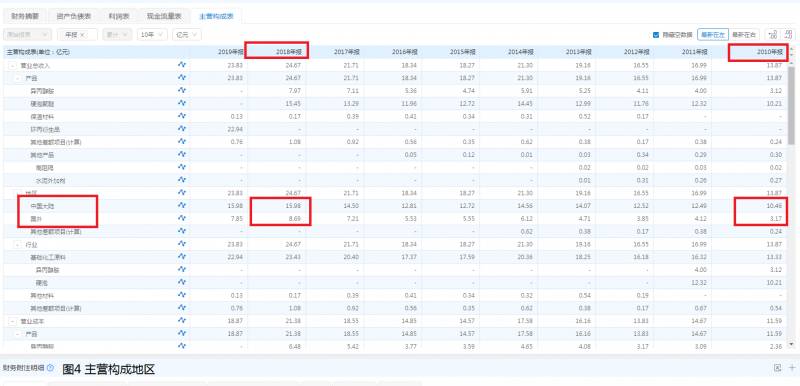This screenshot has width=800, height=386.
Task: Open trend chart icon for 营业总收入 row
Action: click(x=182, y=65)
